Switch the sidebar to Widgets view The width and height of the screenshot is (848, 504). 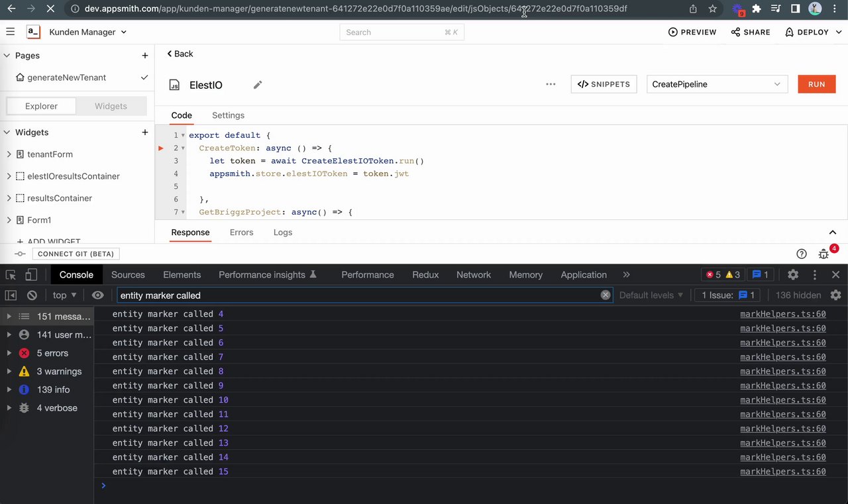[x=111, y=106]
